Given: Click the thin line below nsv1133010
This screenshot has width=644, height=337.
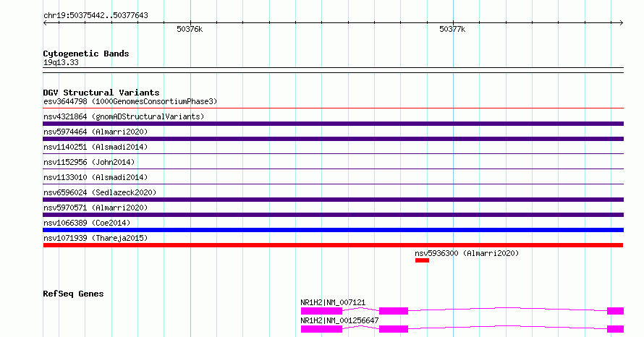Looking at the screenshot, I should [x=333, y=184].
